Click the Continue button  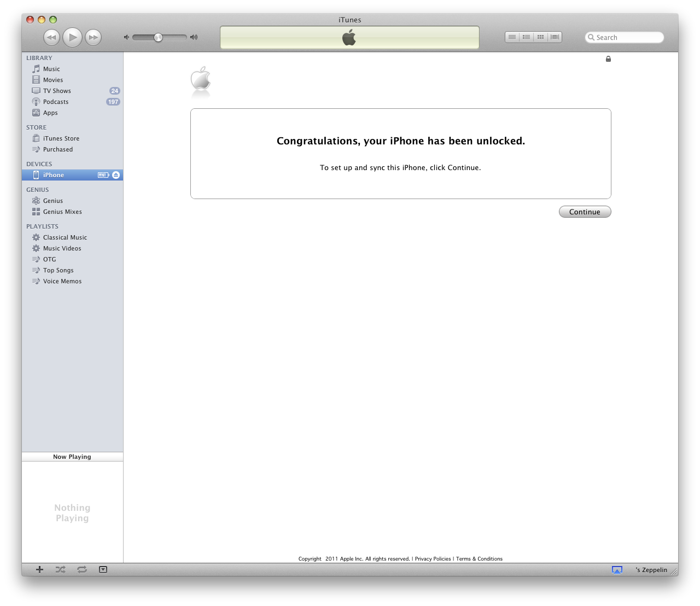pos(585,212)
